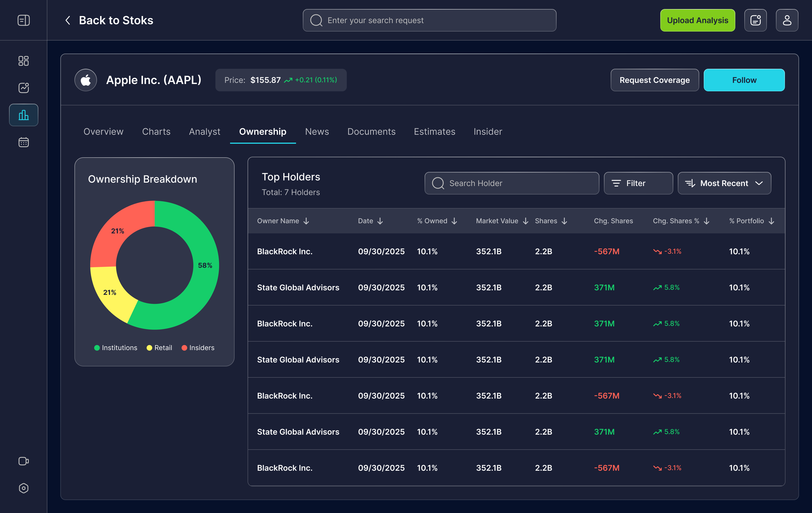Open the chart analytics sidebar icon
Image resolution: width=812 pixels, height=513 pixels.
click(x=24, y=88)
